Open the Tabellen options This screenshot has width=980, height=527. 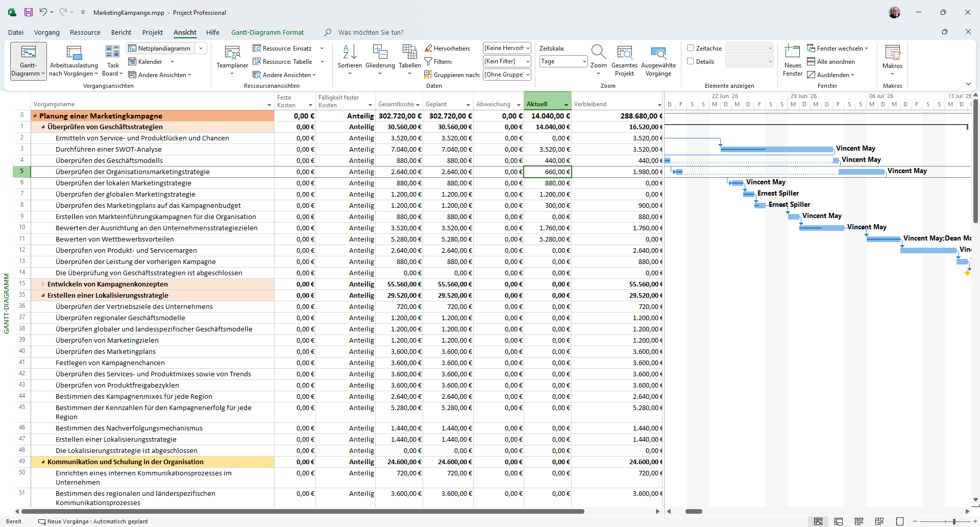410,61
